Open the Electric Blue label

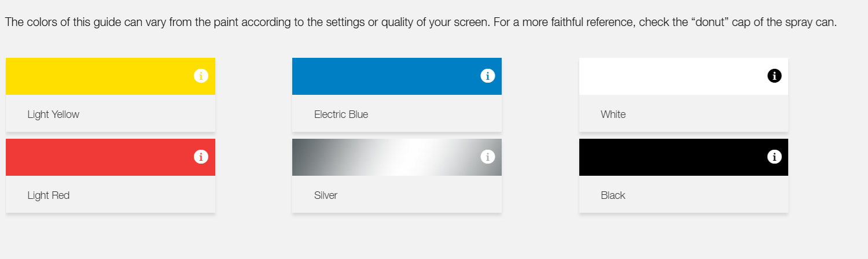[x=341, y=114]
